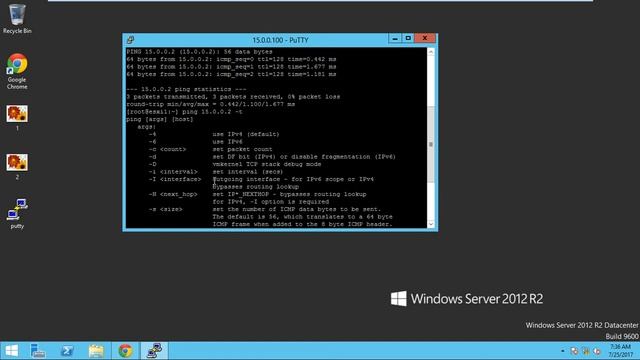Select the putty desktop shortcut
The height and width of the screenshot is (360, 640).
point(17,213)
